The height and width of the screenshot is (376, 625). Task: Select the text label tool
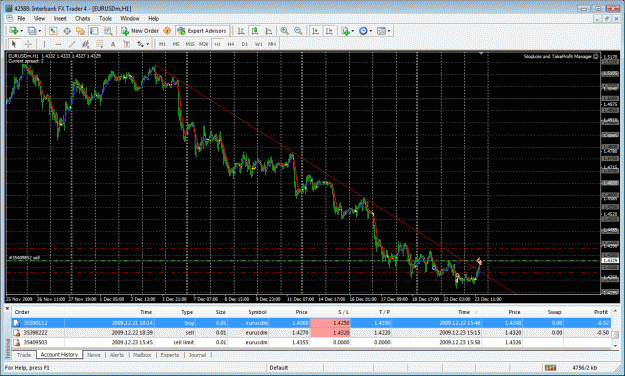pos(126,44)
